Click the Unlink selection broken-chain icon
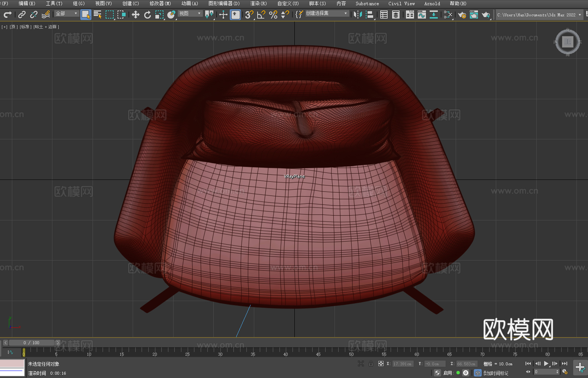Screen dimensions: 588x378 click(33, 14)
